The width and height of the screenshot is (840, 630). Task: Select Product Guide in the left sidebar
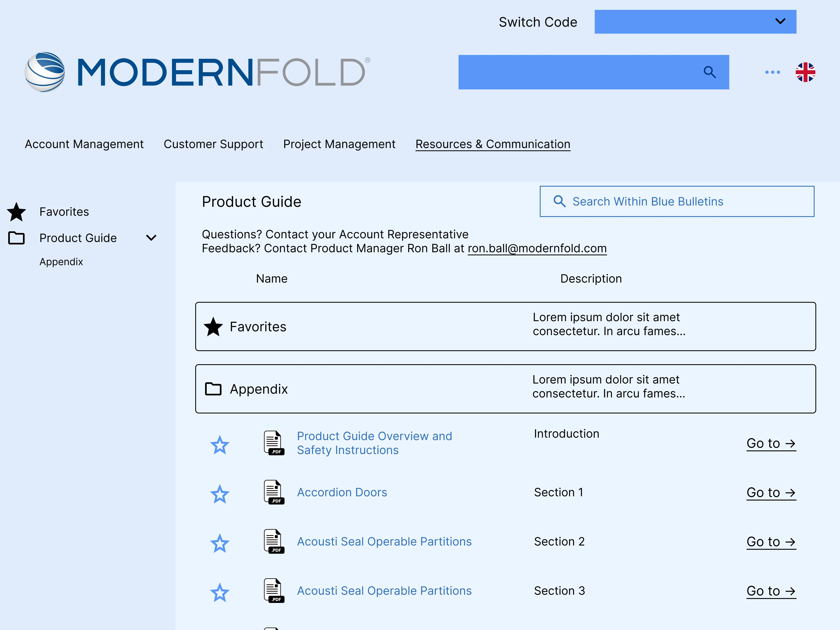[78, 238]
